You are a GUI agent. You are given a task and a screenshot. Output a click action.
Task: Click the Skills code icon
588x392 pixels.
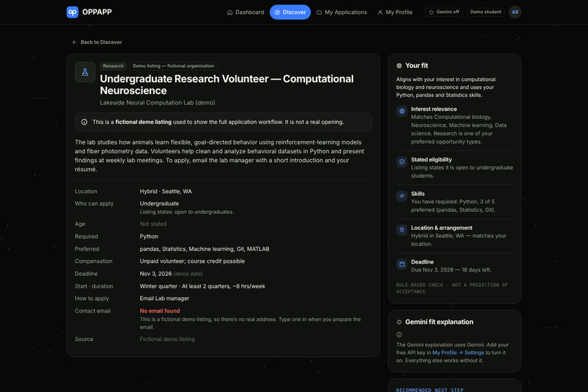402,196
